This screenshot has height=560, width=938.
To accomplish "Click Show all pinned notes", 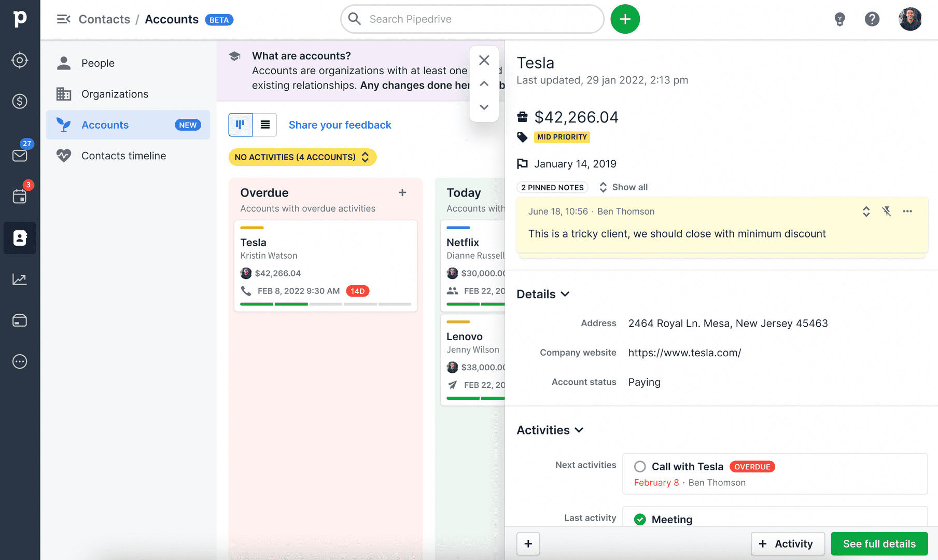I will pyautogui.click(x=623, y=187).
